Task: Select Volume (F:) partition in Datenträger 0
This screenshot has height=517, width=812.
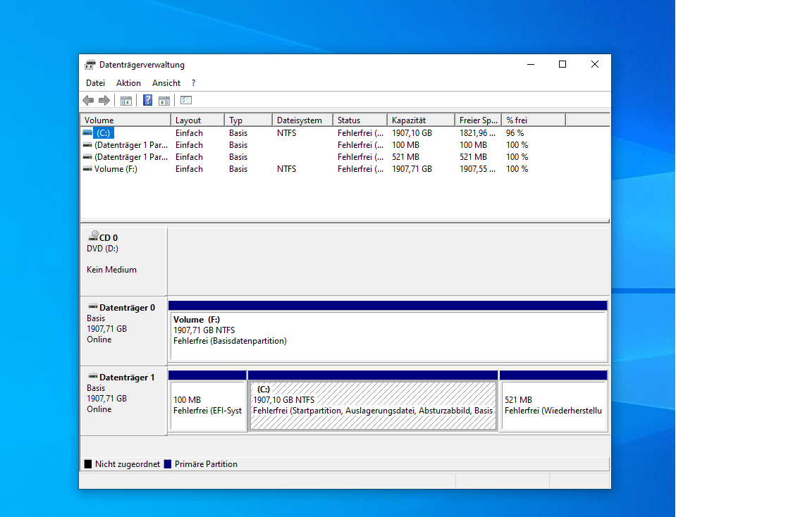Action: tap(387, 336)
